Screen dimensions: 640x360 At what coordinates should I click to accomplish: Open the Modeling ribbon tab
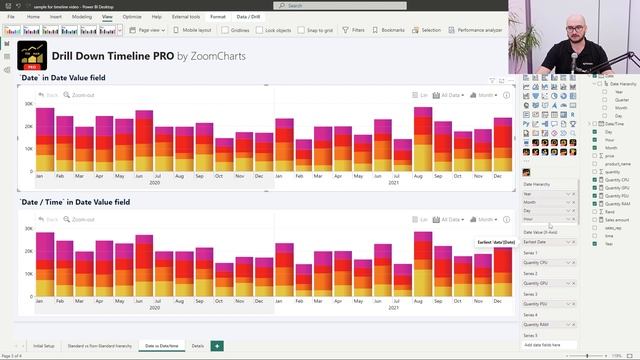pyautogui.click(x=82, y=17)
